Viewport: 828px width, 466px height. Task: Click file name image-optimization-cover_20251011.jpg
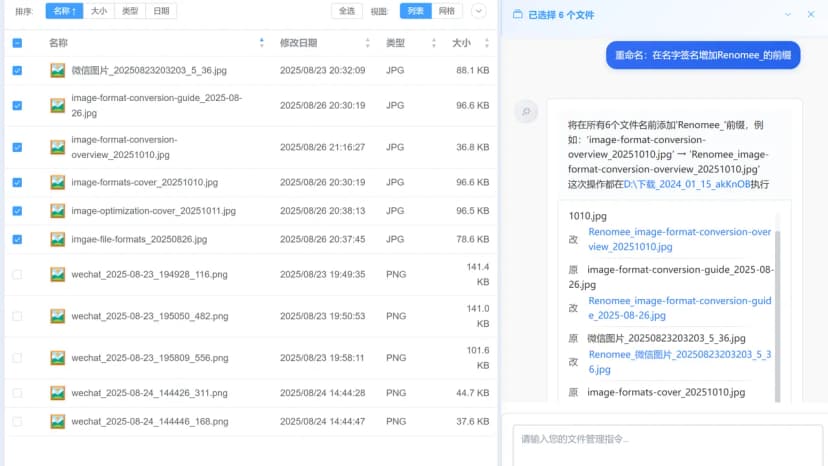(x=154, y=211)
